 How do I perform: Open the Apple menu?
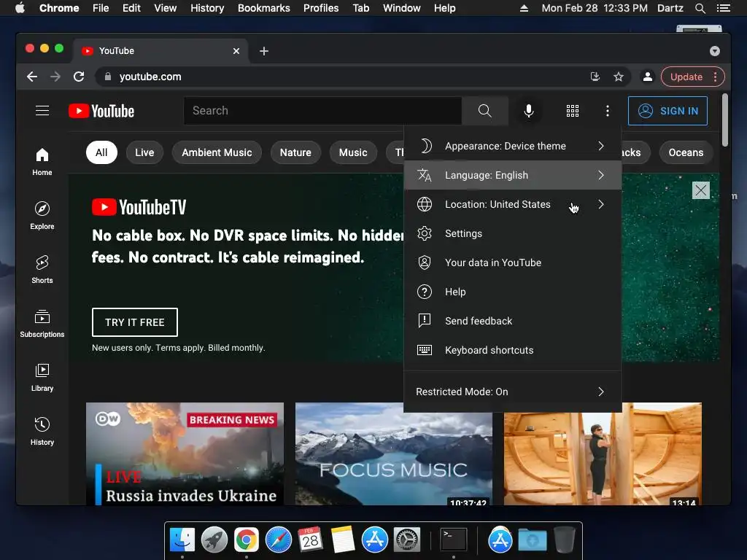(20, 8)
